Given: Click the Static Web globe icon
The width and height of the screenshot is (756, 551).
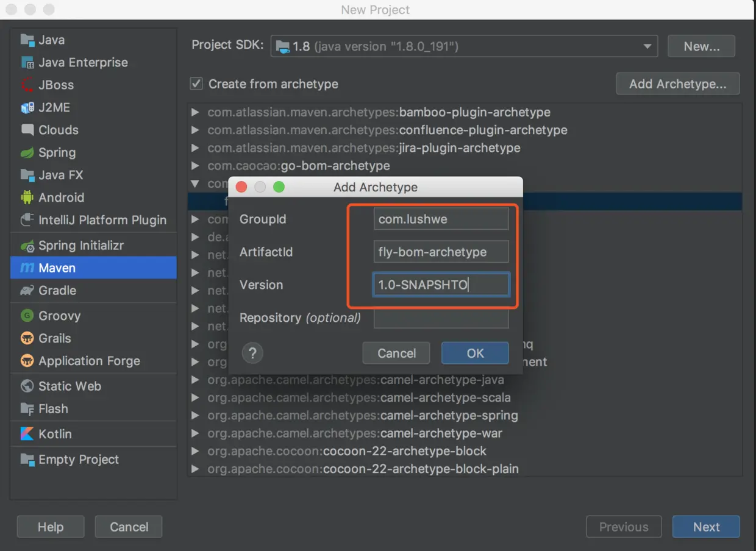Looking at the screenshot, I should 27,386.
